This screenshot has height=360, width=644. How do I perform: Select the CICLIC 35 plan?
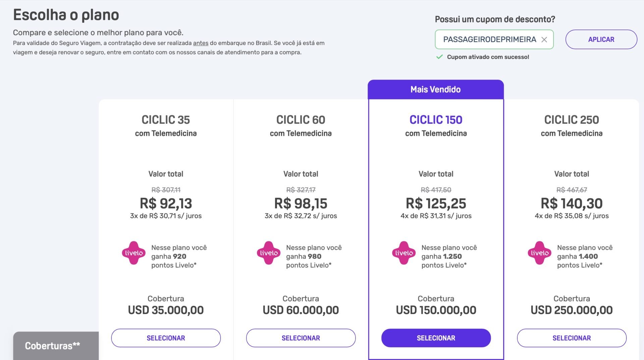(x=166, y=338)
